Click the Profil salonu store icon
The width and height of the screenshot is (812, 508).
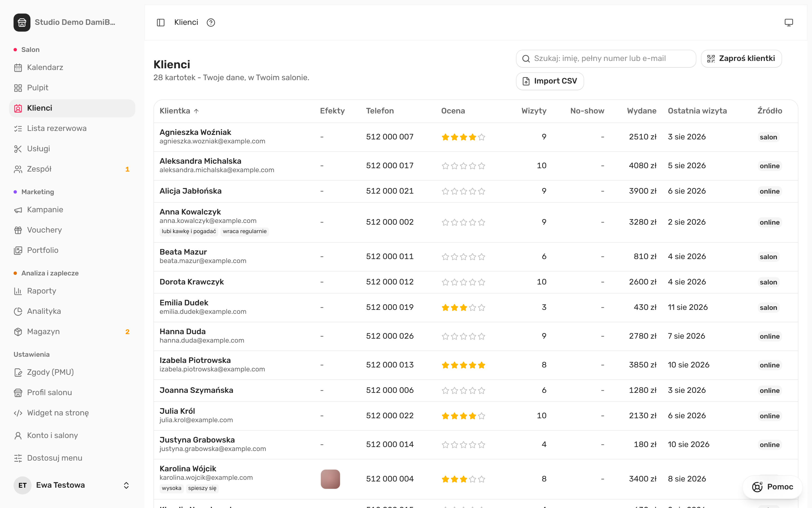click(18, 392)
